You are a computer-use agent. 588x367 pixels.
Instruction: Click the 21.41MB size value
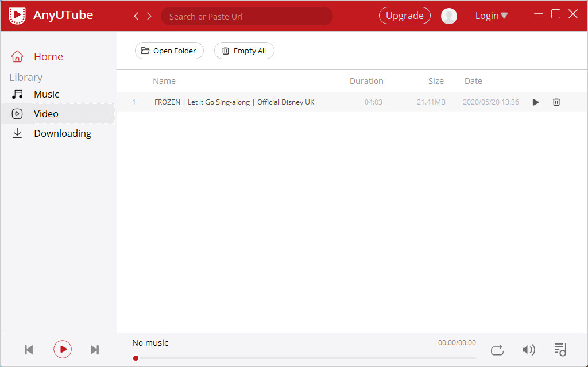431,102
